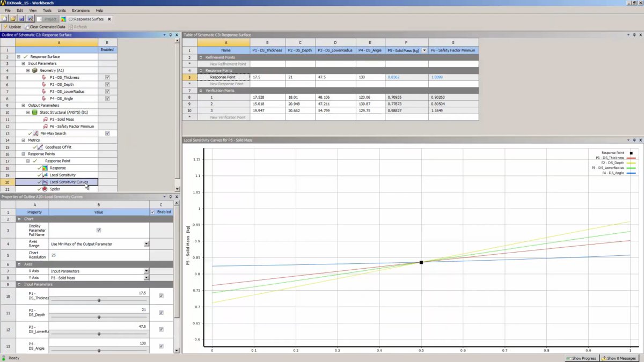Screen dimensions: 644x362
Task: Click the Local Sensitivity Curves icon in outline
Action: pyautogui.click(x=45, y=182)
